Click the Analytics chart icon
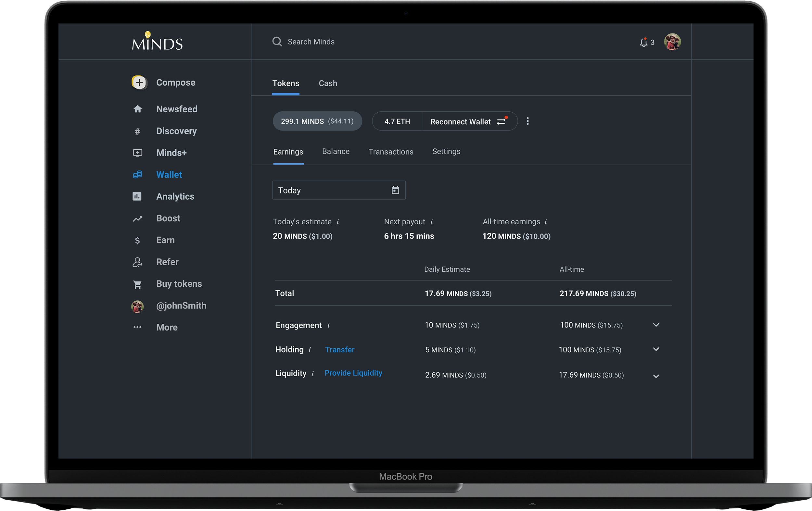 137,196
